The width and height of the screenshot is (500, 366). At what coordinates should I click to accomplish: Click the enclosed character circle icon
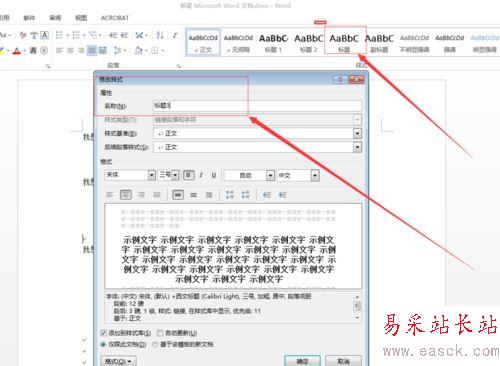point(44,50)
